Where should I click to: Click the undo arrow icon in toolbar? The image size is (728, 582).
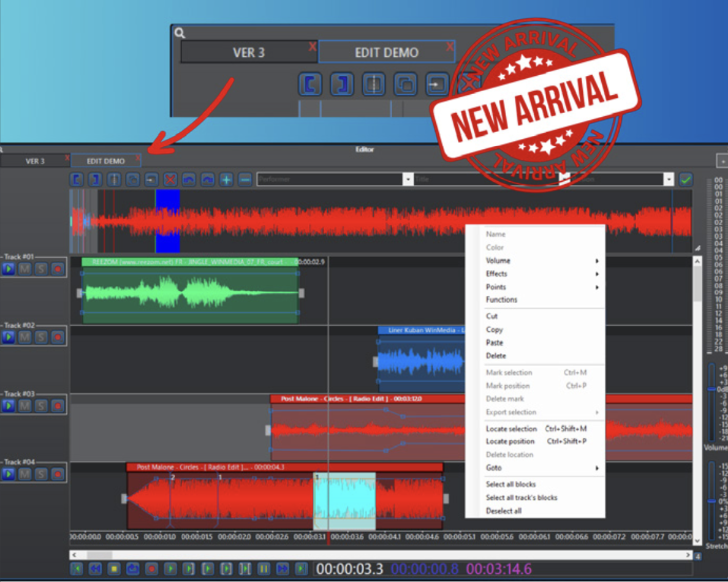[189, 180]
